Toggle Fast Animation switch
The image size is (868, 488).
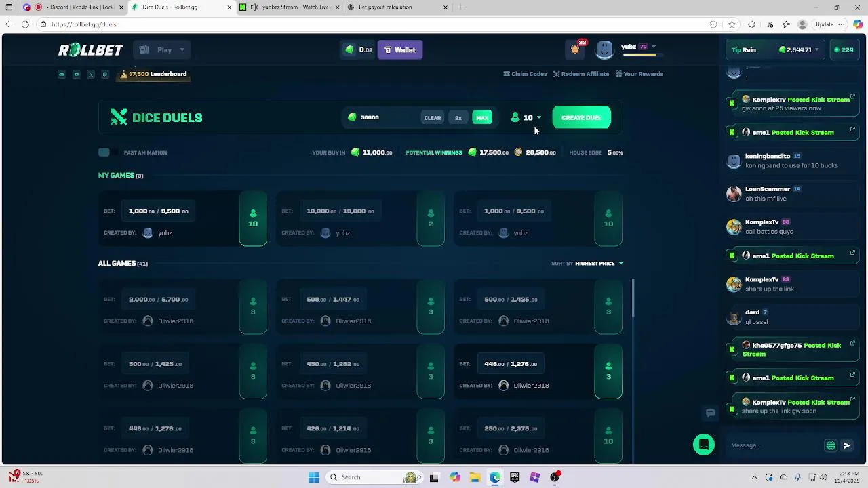[x=108, y=152]
